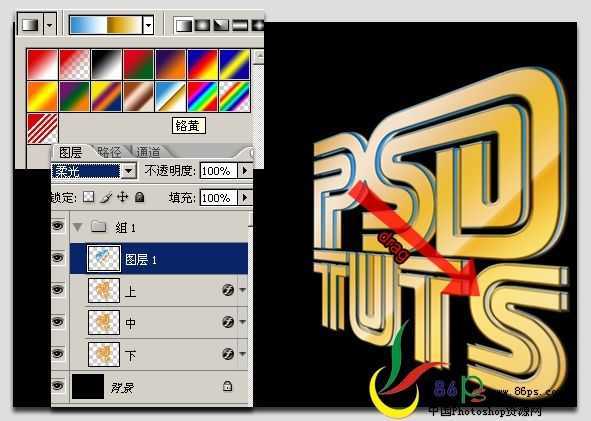
Task: Click the 图层 1 layer thumbnail
Action: [x=104, y=259]
